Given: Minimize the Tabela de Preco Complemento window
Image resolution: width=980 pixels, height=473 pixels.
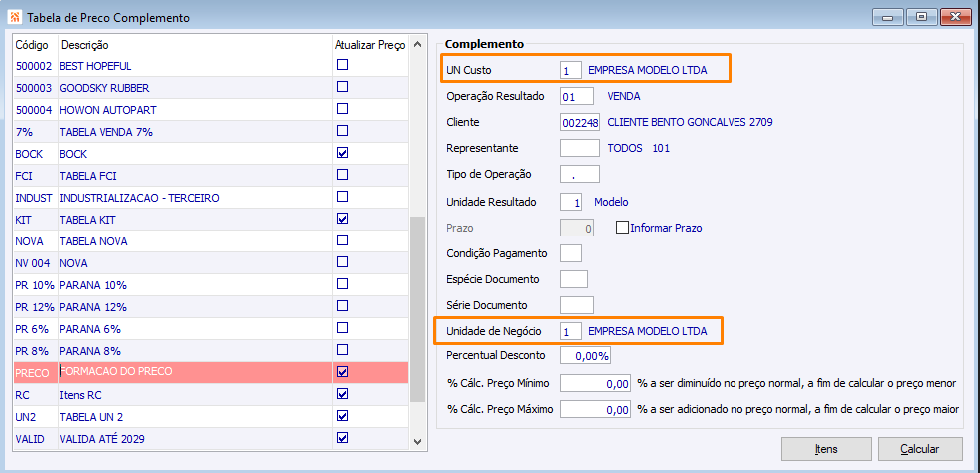Looking at the screenshot, I should point(889,17).
